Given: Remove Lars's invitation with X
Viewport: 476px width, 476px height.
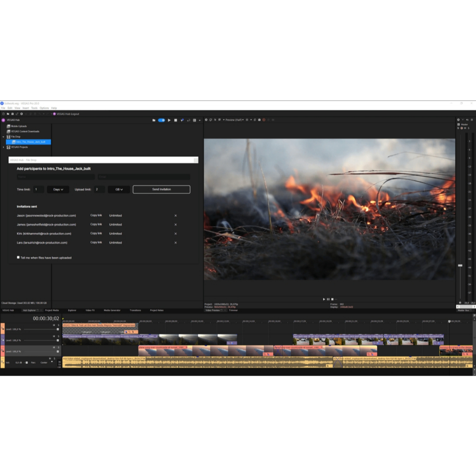Looking at the screenshot, I should (175, 243).
